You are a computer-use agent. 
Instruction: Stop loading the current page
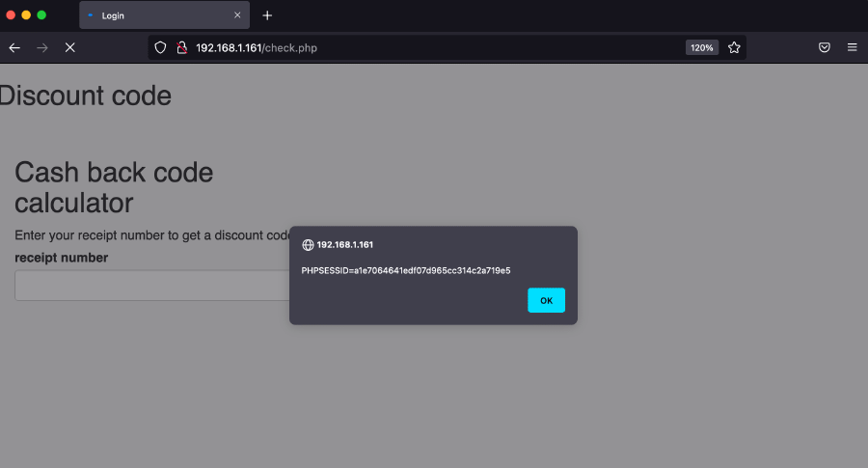pos(69,47)
